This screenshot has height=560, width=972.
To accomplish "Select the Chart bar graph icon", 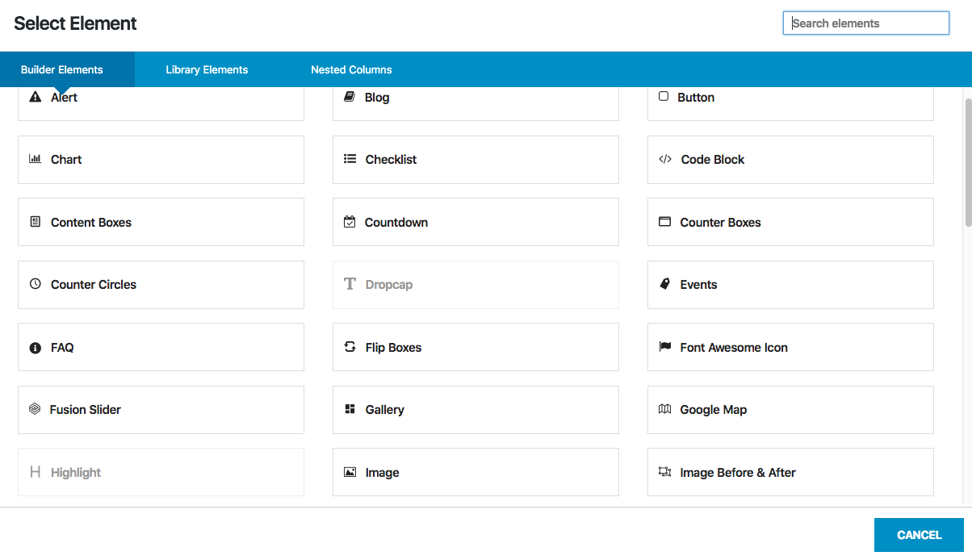I will click(x=35, y=159).
